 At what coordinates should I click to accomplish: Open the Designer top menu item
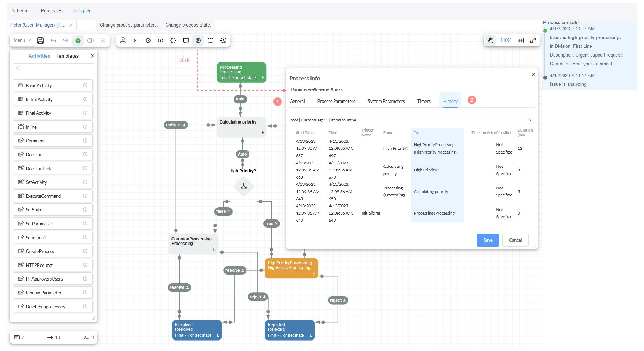click(x=81, y=10)
